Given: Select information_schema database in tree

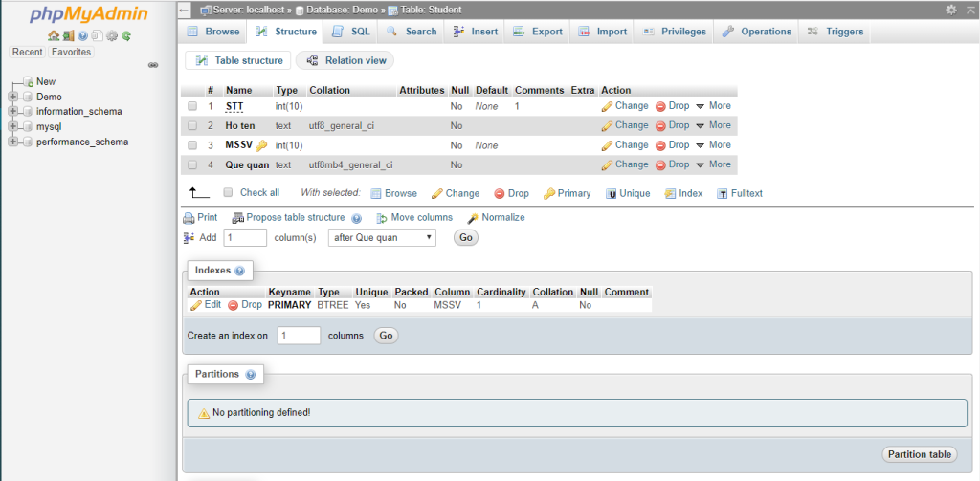Looking at the screenshot, I should click(79, 112).
